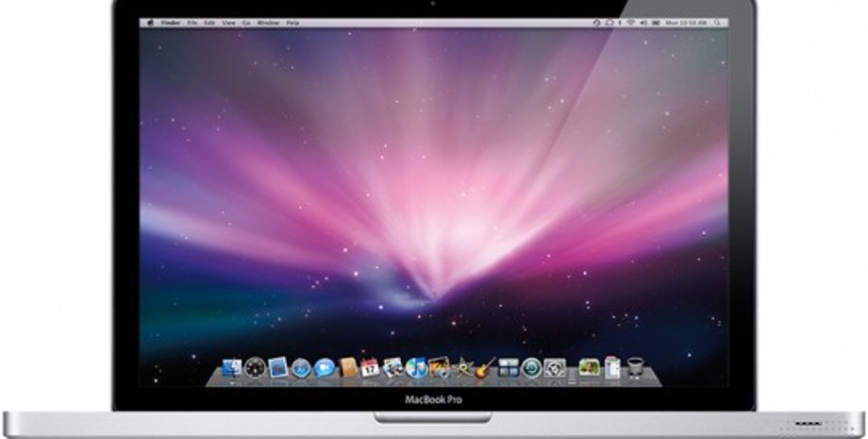Open Address Book in the Dock
The image size is (868, 439).
[347, 367]
